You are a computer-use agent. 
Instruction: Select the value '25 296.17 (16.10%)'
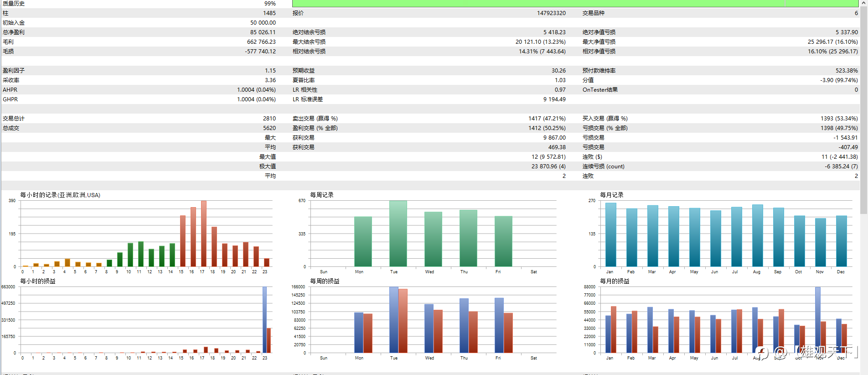coord(833,42)
